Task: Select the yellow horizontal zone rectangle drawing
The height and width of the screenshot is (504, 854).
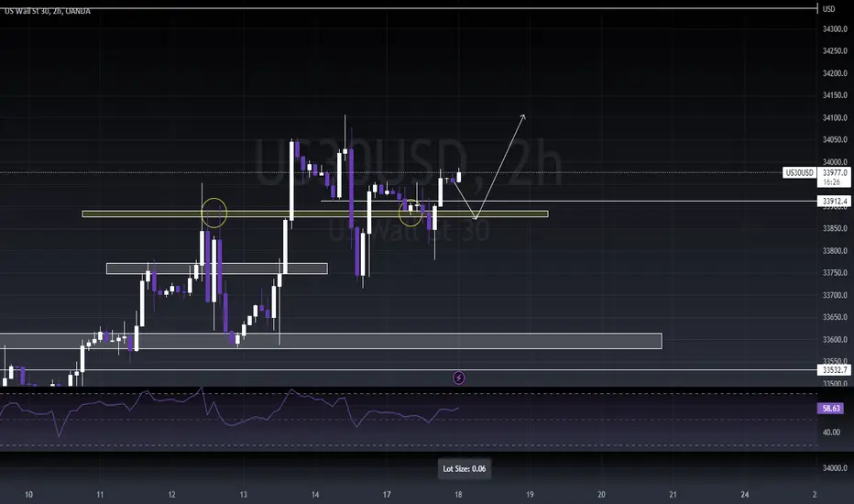Action: (315, 214)
